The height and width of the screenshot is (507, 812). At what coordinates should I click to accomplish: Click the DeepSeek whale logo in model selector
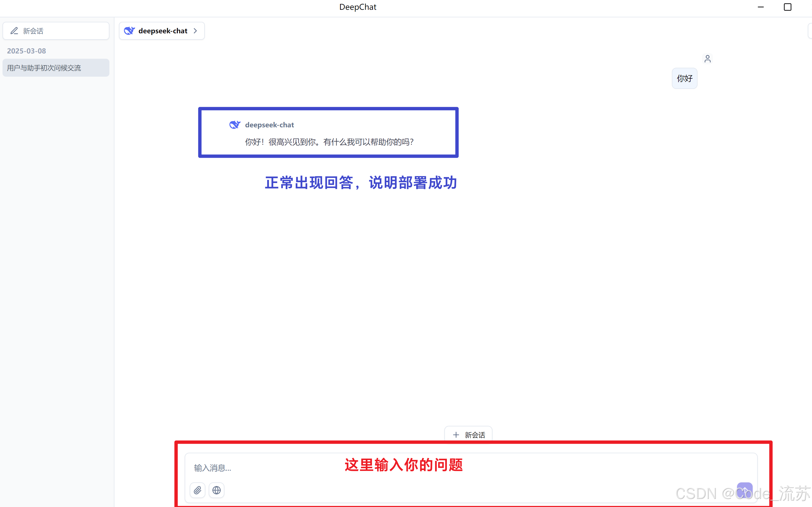[129, 31]
